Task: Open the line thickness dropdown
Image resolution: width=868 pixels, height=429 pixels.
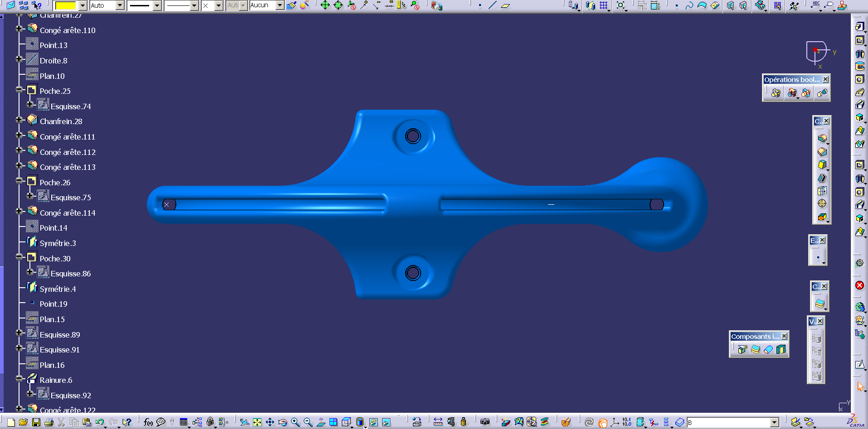Action: point(157,5)
